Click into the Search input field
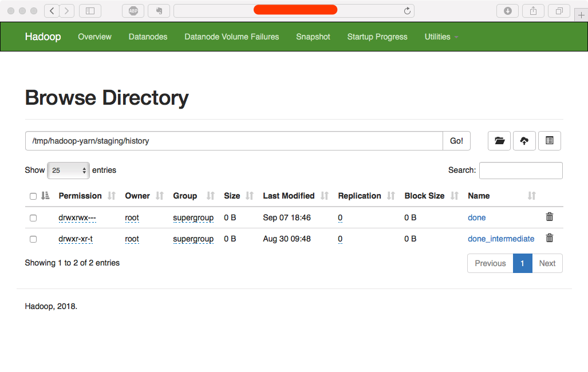Viewport: 588px width, 372px height. point(520,171)
